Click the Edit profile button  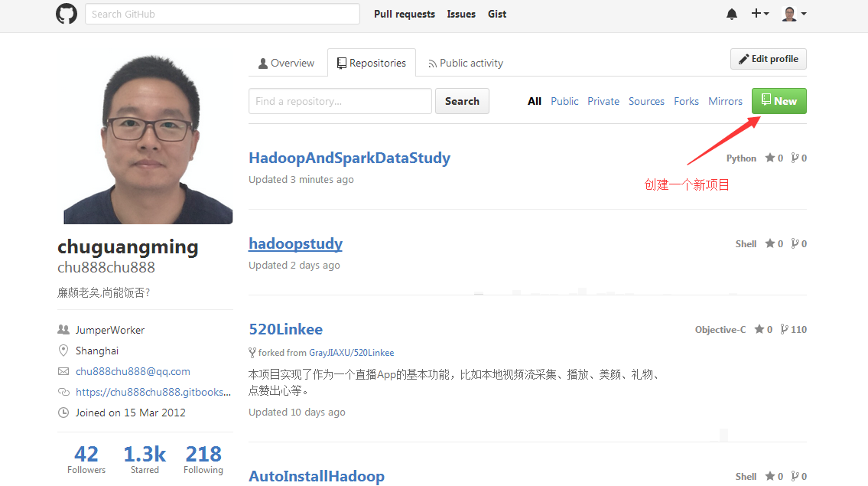pyautogui.click(x=769, y=59)
